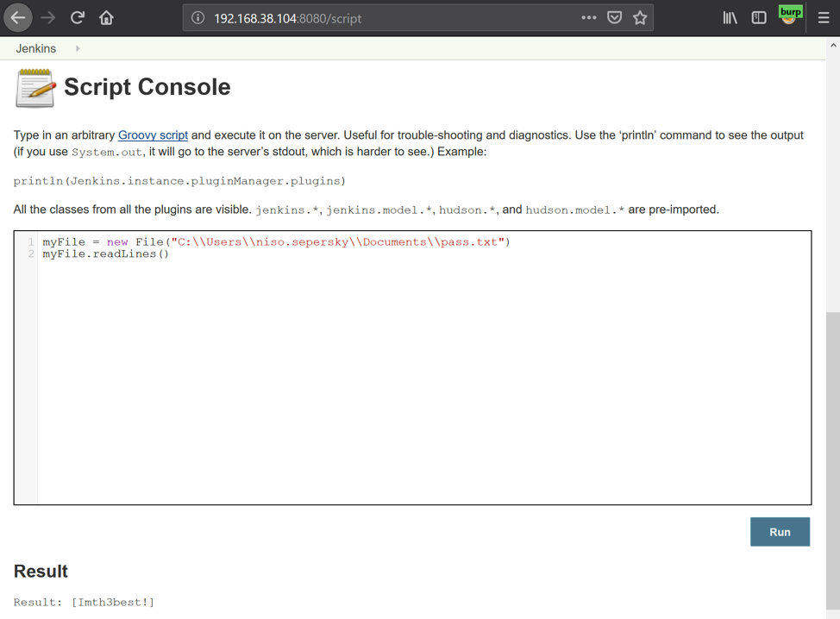The image size is (840, 619).
Task: Click the Forward navigation arrow
Action: pos(48,17)
